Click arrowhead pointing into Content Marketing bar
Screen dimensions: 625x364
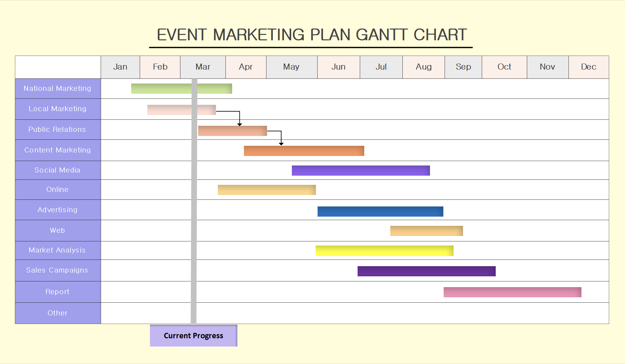281,144
